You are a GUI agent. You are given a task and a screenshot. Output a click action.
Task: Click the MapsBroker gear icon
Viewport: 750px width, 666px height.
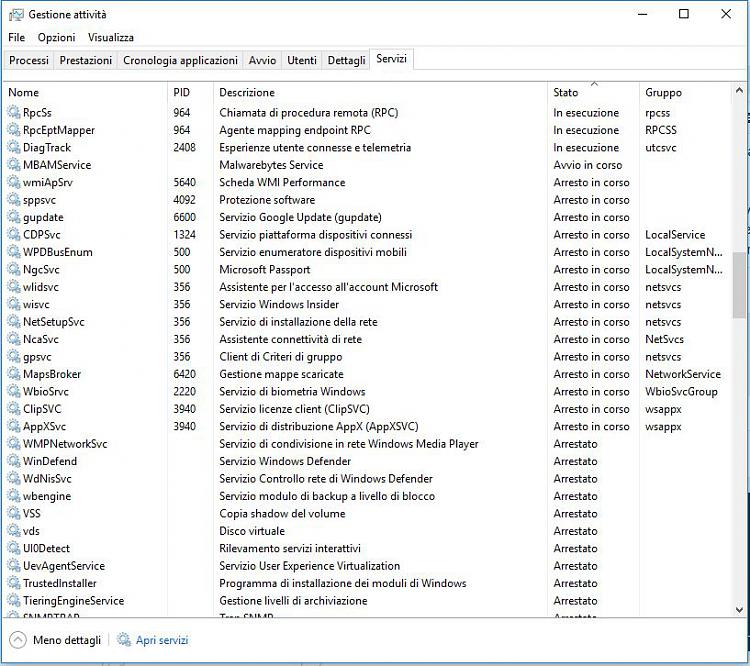click(14, 374)
